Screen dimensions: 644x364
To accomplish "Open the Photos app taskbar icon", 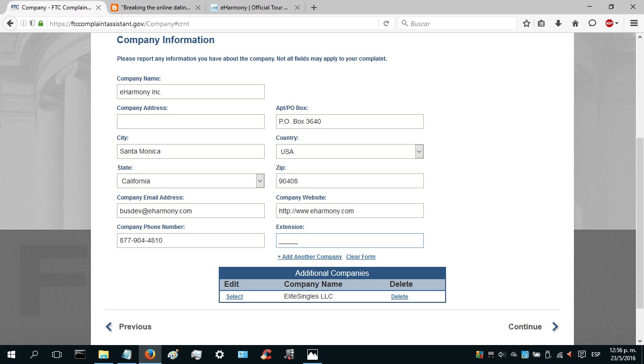I will tap(312, 354).
